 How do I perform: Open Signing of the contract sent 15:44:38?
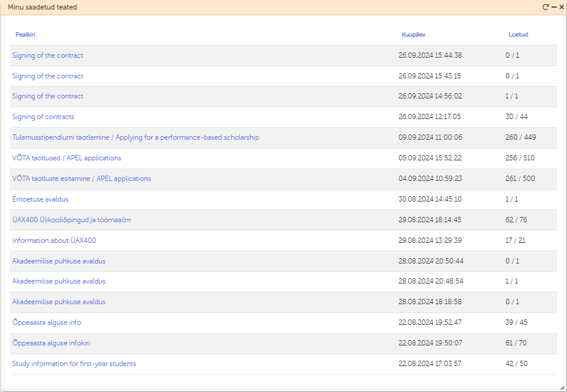48,55
